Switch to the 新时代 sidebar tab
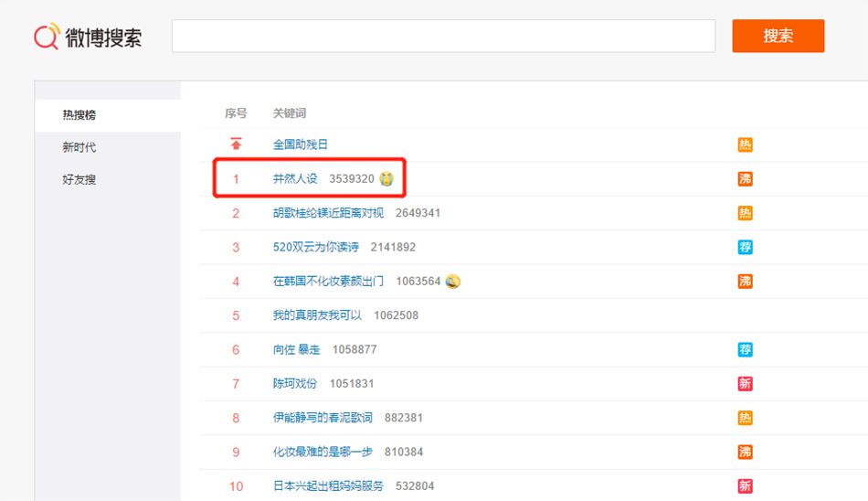The height and width of the screenshot is (501, 868). [x=79, y=147]
